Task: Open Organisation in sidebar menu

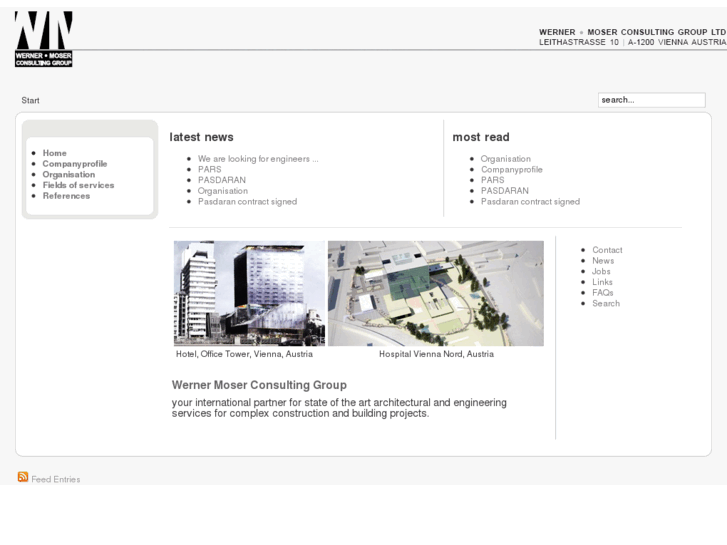Action: pyautogui.click(x=69, y=174)
